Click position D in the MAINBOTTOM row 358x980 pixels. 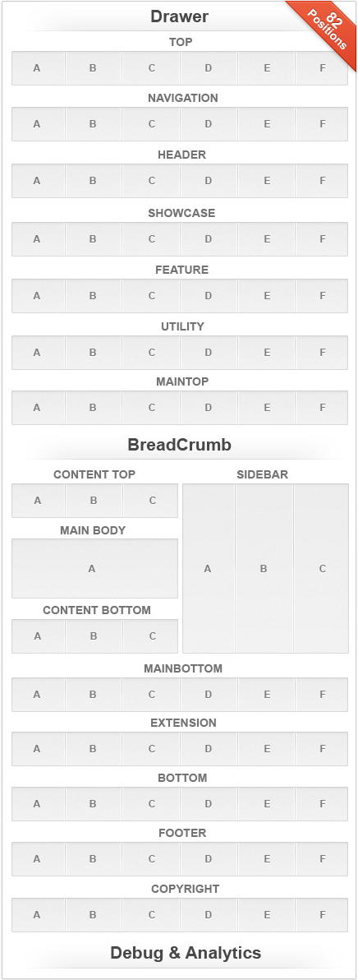tap(209, 695)
